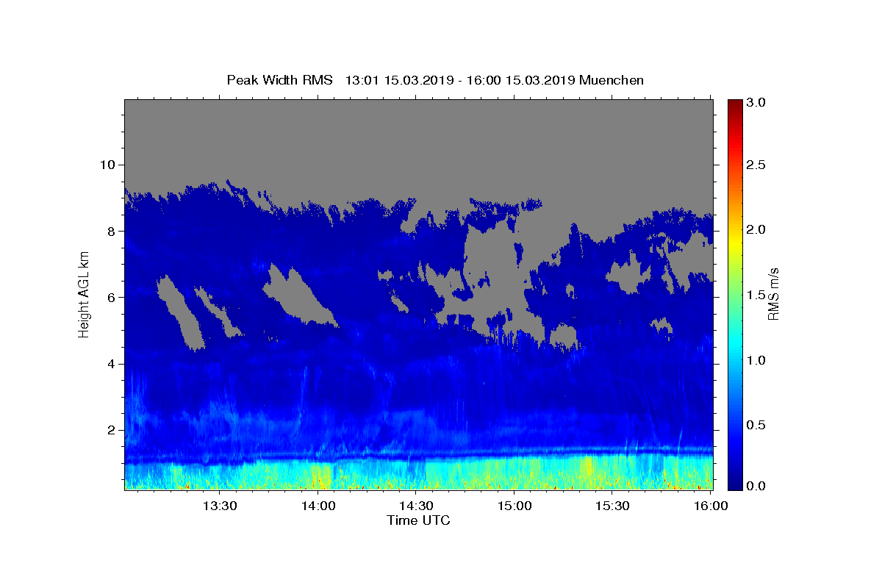This screenshot has height=588, width=882.
Task: Click the colorbar value 1.0
Action: click(x=758, y=360)
